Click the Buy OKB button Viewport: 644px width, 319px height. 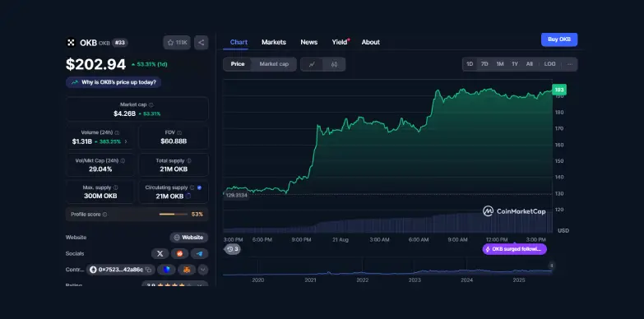[559, 39]
